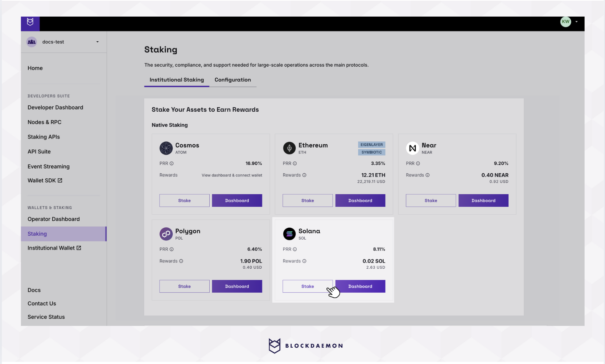This screenshot has height=364, width=605.
Task: Click the 0.02 SOL rewards value
Action: coord(374,261)
